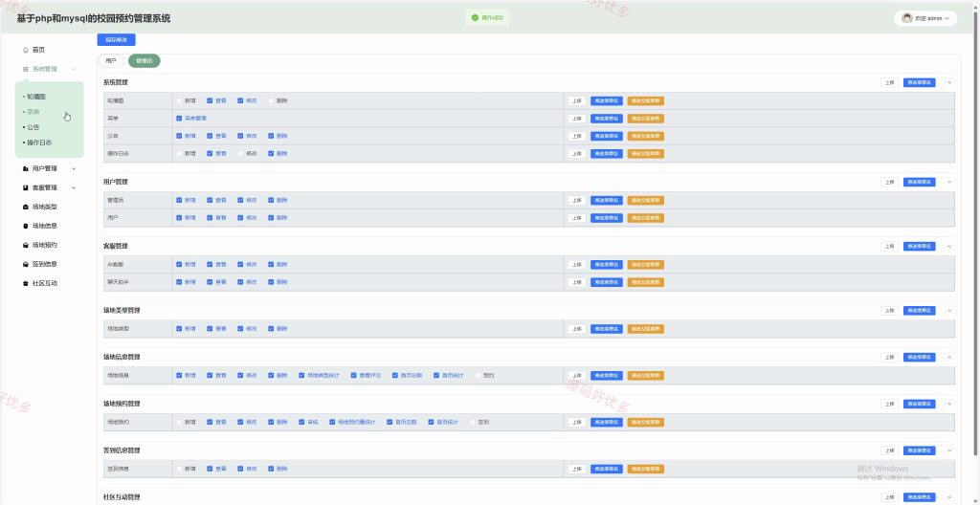Click orange 修改父级菜单 button for 轮播图

646,100
